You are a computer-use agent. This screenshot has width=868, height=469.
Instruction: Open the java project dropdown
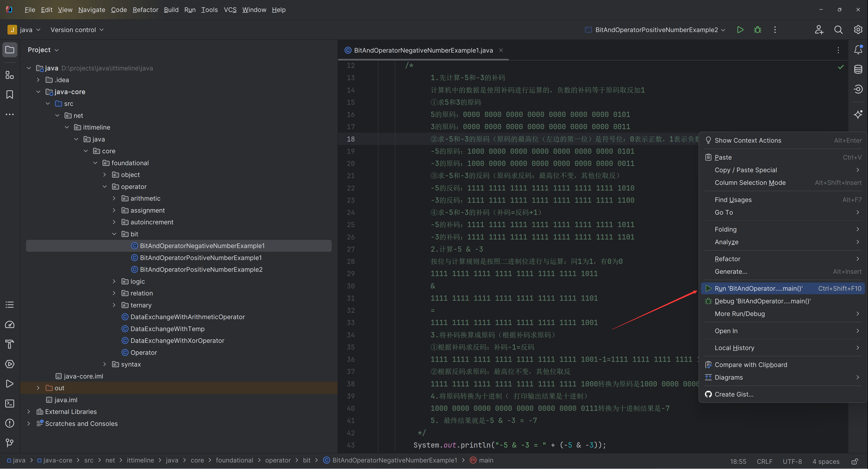24,30
